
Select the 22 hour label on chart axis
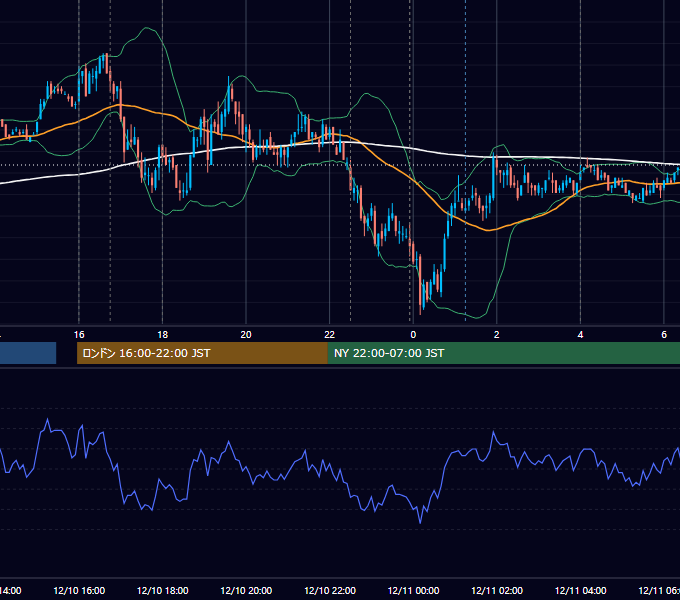click(x=330, y=335)
